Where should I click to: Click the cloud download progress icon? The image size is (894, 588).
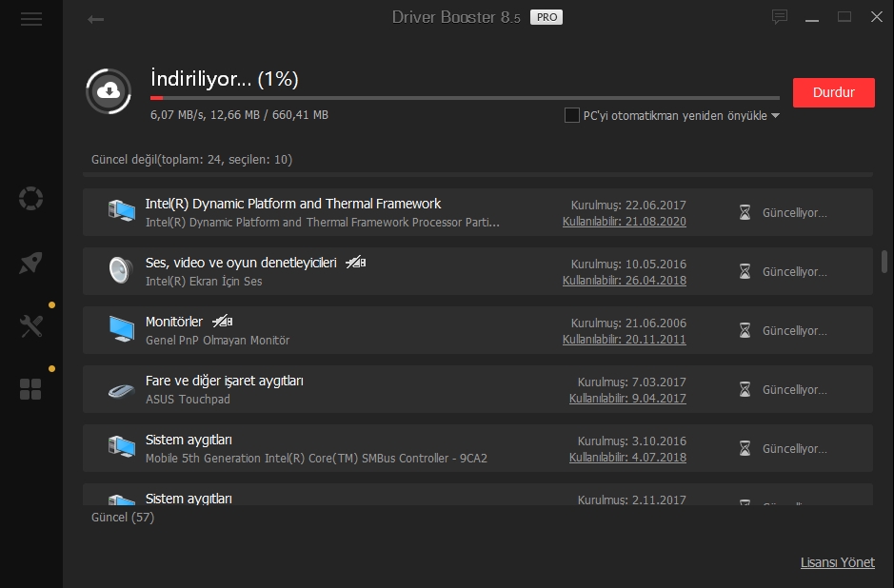coord(109,91)
